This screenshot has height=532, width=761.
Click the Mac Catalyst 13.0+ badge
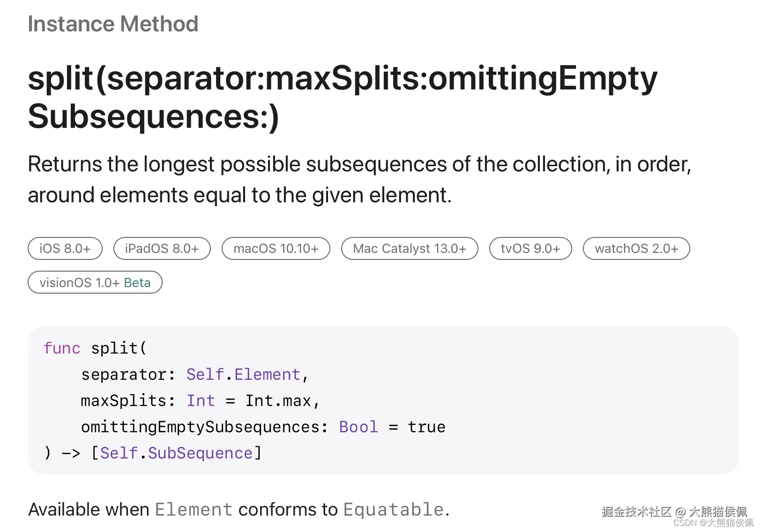click(x=410, y=248)
